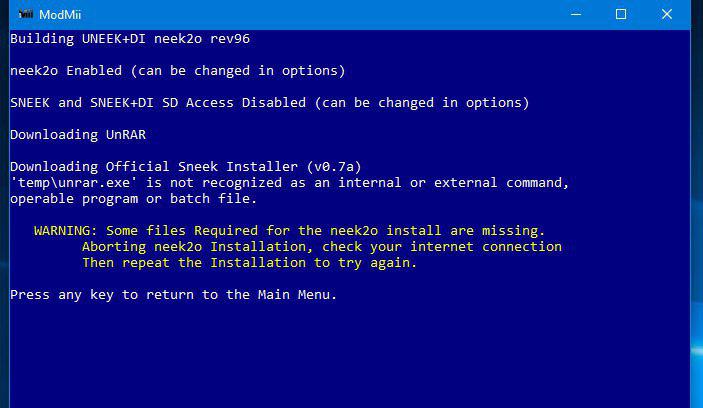Click the "operable program or batch file." line
The width and height of the screenshot is (703, 408).
134,199
